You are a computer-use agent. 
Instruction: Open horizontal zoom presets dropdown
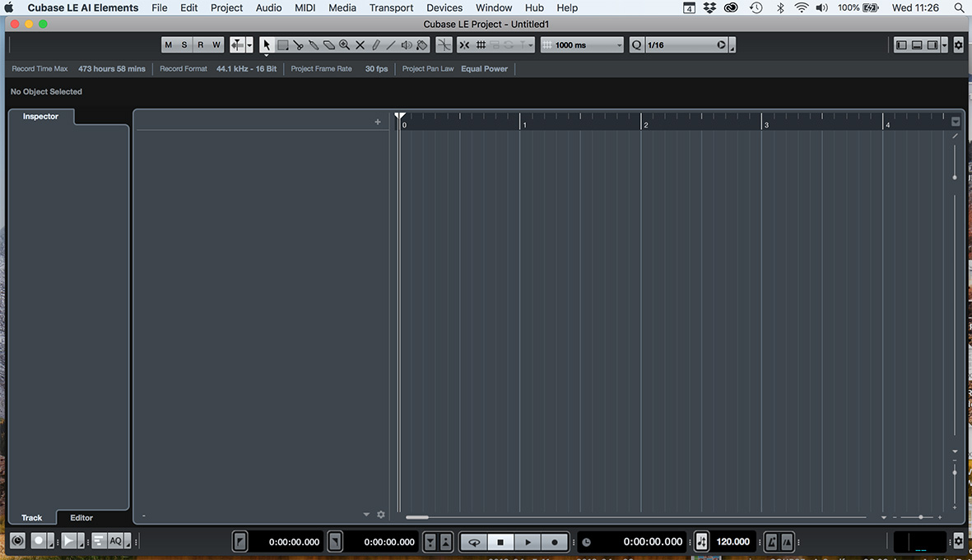pos(883,516)
